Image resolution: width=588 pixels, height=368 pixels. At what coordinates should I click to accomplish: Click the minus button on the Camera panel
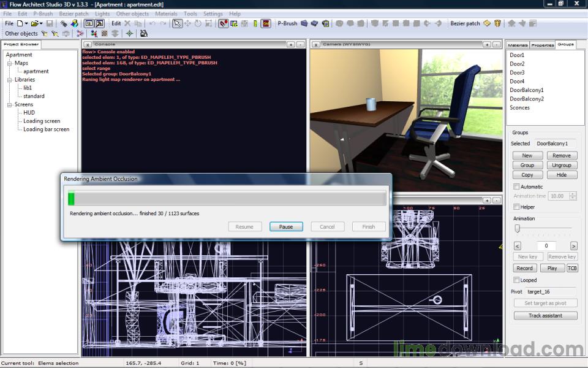[x=497, y=44]
